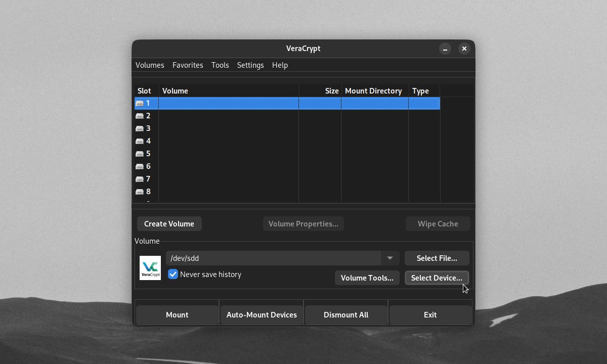
Task: Open Volume Tools options
Action: (367, 278)
